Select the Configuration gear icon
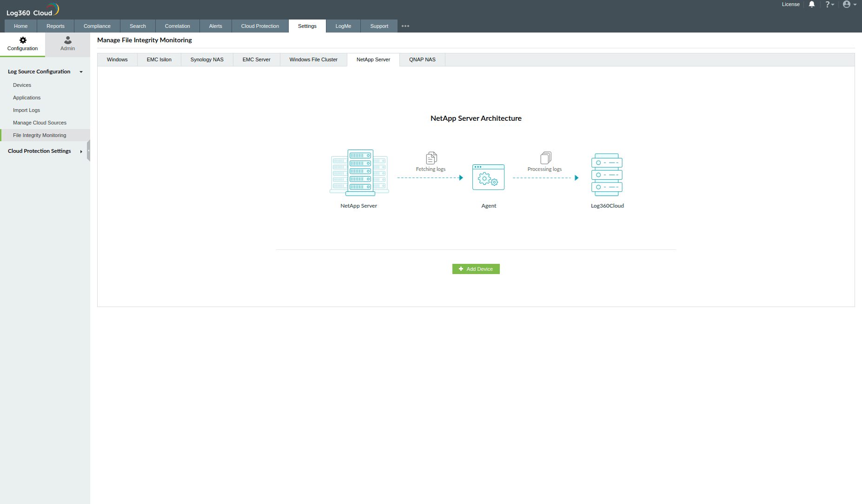862x504 pixels. point(22,44)
